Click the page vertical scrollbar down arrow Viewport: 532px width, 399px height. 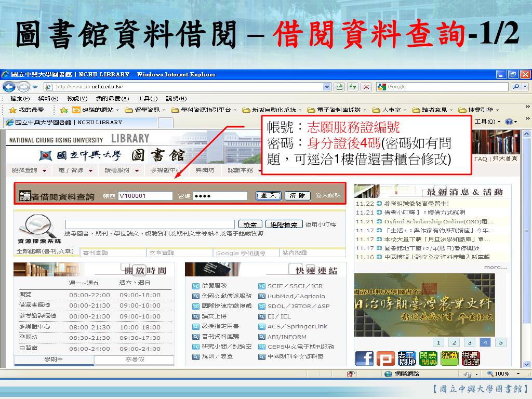tap(527, 364)
